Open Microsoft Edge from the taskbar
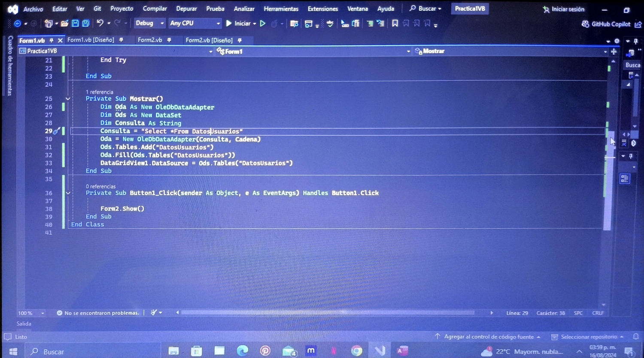644x358 pixels. [242, 351]
